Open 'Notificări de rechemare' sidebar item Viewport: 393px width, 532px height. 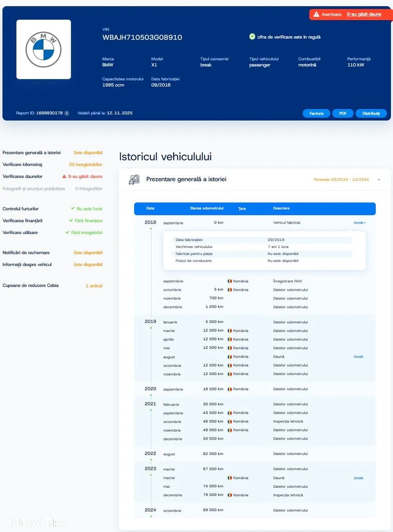pyautogui.click(x=26, y=252)
